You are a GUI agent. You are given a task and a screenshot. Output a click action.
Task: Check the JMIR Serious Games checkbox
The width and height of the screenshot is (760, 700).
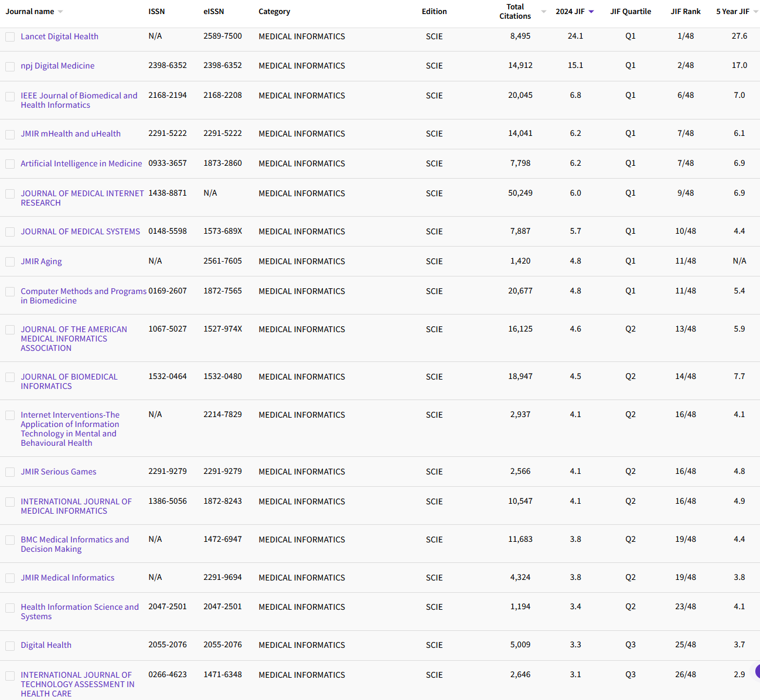click(x=9, y=472)
